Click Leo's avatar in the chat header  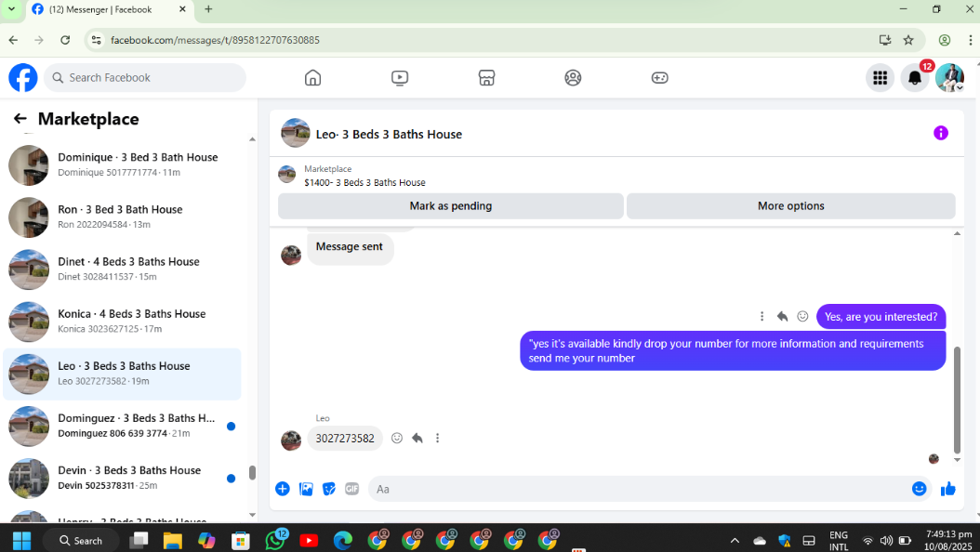(x=295, y=133)
